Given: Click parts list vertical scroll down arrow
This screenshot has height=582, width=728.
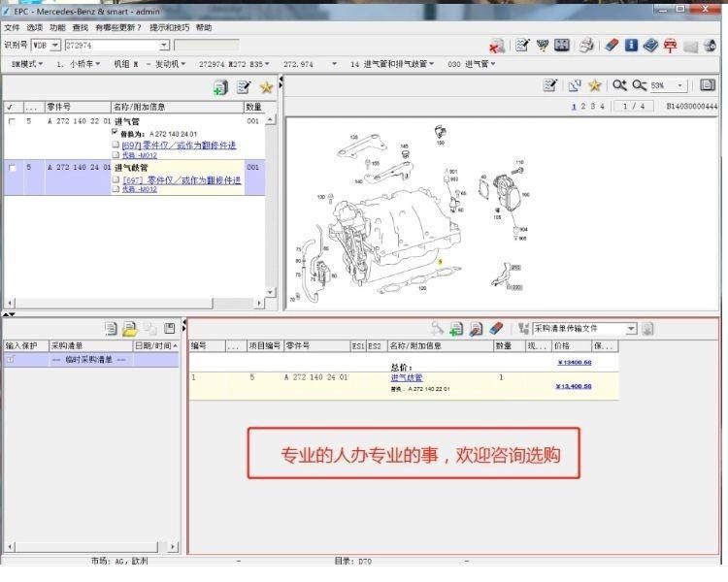Looking at the screenshot, I should (x=270, y=292).
